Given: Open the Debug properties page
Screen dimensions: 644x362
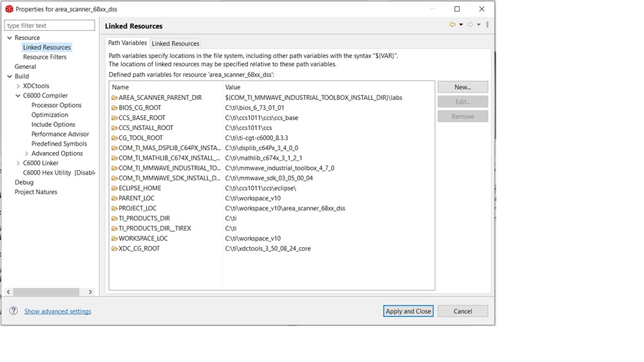Looking at the screenshot, I should [x=24, y=182].
